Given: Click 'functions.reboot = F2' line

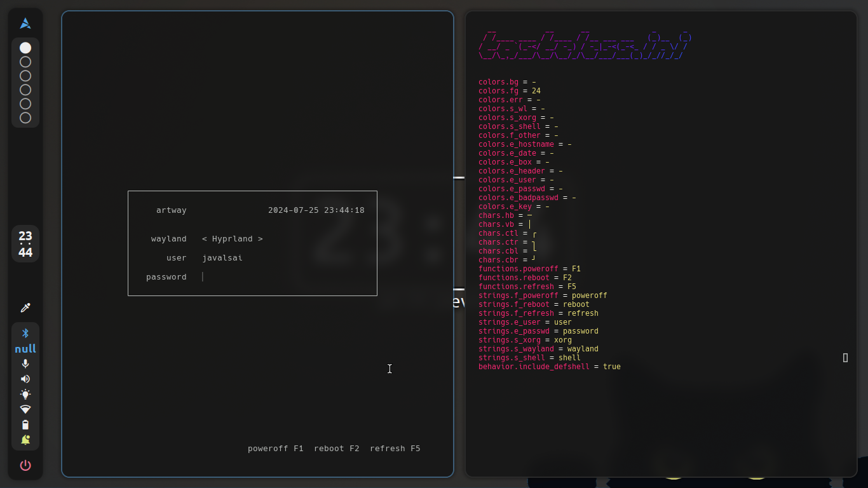Looking at the screenshot, I should [525, 278].
